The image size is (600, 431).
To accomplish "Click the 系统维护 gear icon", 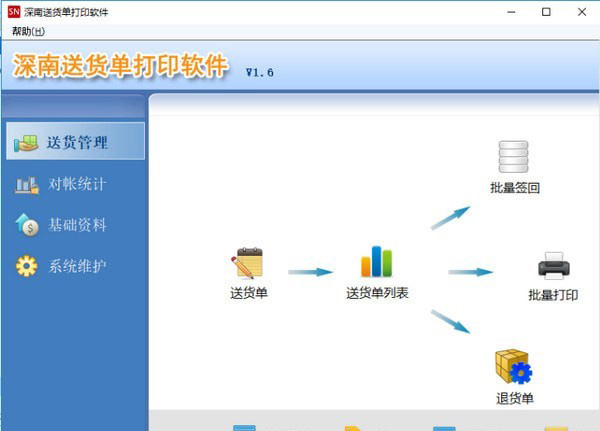I will click(x=26, y=266).
